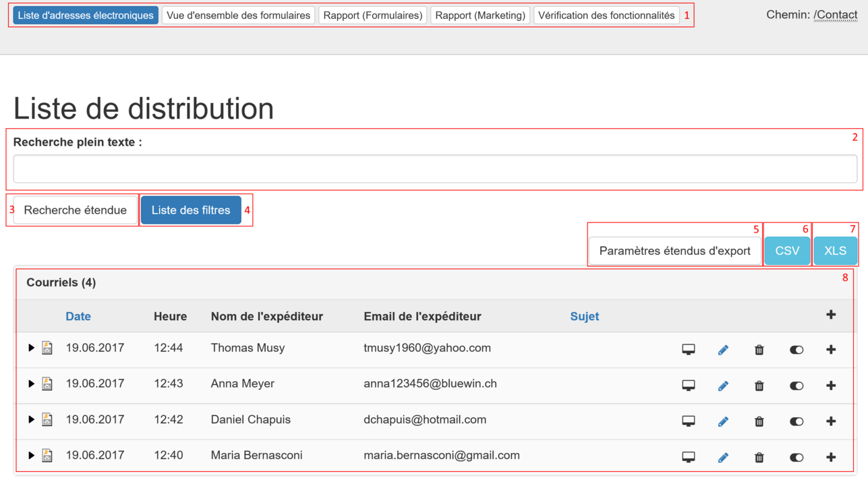Image resolution: width=868 pixels, height=486 pixels.
Task: Toggle the switch for Thomas Musy's email
Action: click(x=797, y=350)
